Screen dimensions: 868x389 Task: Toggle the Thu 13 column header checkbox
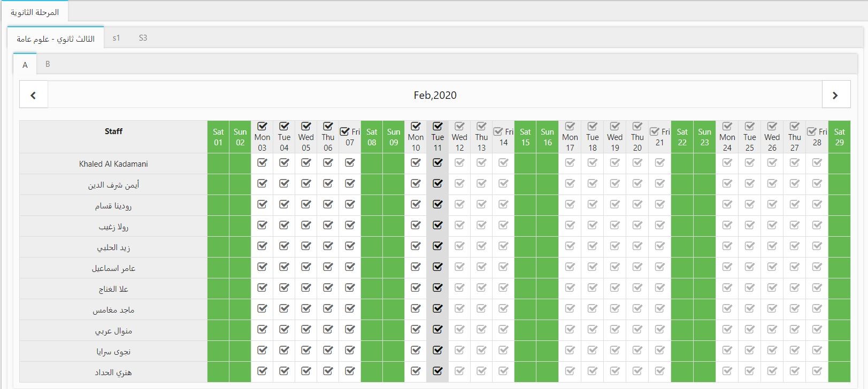pyautogui.click(x=481, y=127)
